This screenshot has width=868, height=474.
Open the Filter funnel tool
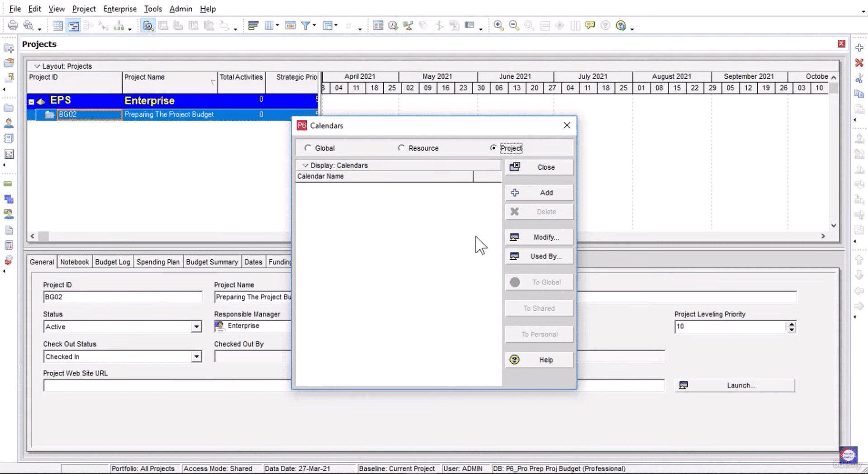click(x=305, y=25)
